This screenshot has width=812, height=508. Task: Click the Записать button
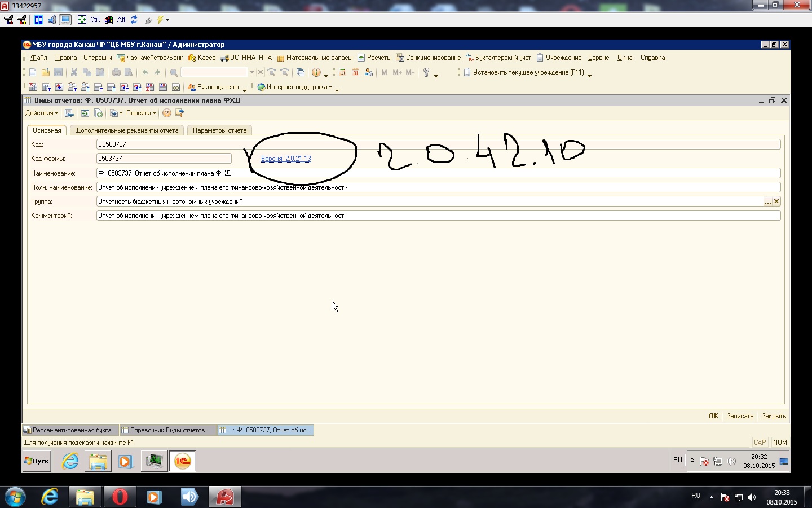739,416
